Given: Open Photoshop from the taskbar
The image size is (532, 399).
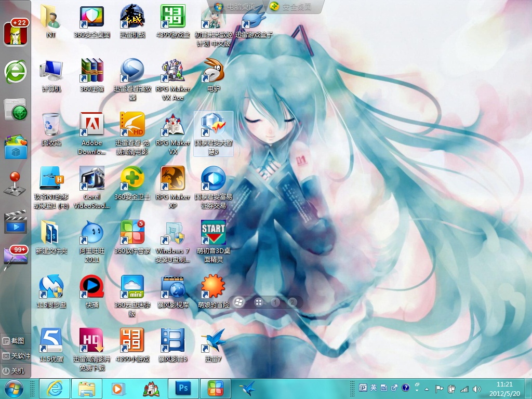Looking at the screenshot, I should [x=183, y=389].
